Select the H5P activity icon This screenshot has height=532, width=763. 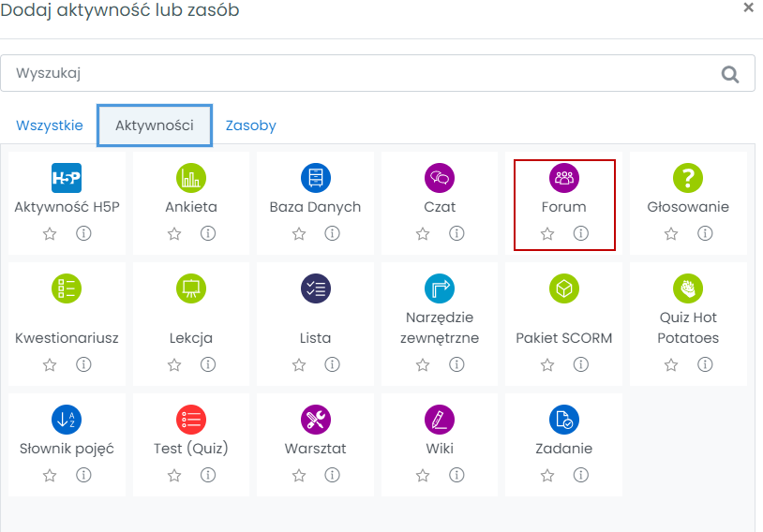coord(67,177)
